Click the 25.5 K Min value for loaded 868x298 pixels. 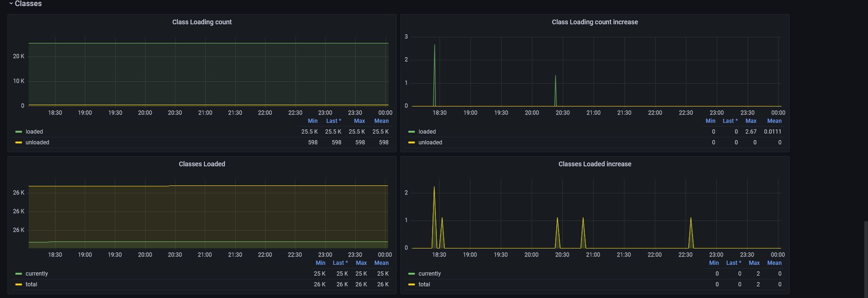(309, 132)
